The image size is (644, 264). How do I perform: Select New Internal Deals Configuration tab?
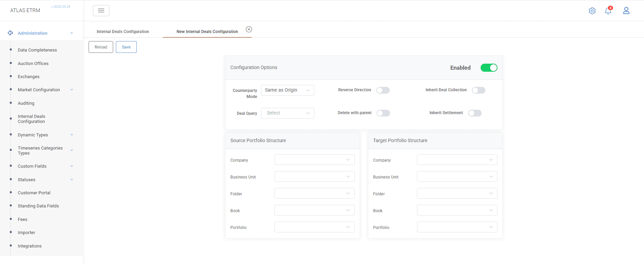pos(207,32)
